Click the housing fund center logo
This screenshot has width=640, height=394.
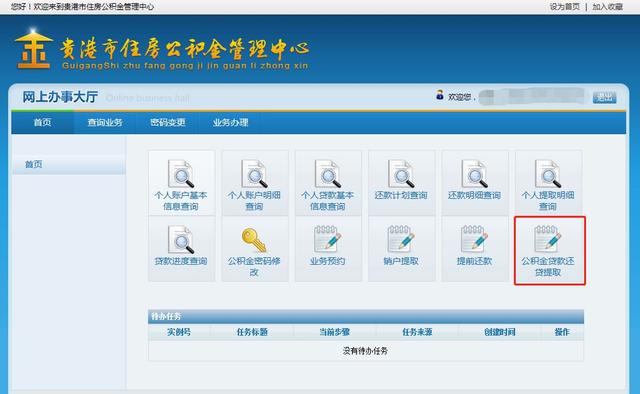[x=33, y=49]
